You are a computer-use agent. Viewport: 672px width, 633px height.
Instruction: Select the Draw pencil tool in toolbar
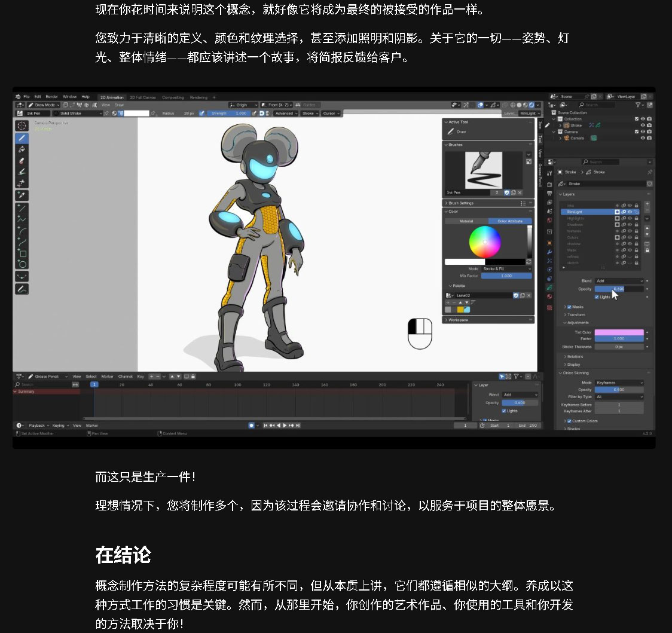22,138
